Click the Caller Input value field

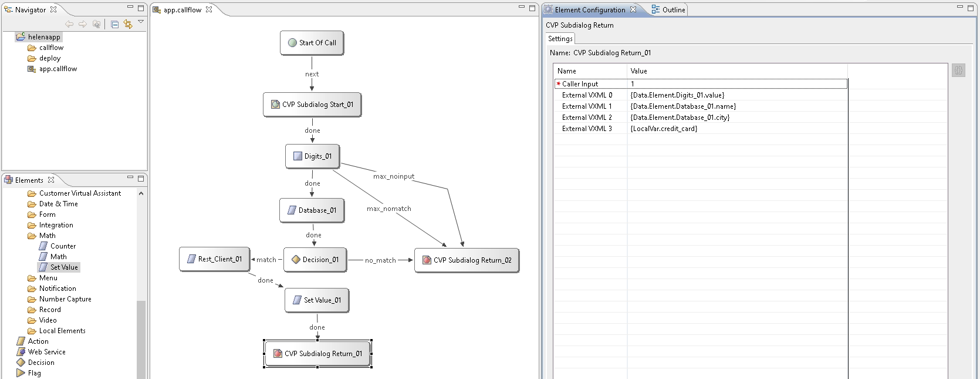[736, 84]
